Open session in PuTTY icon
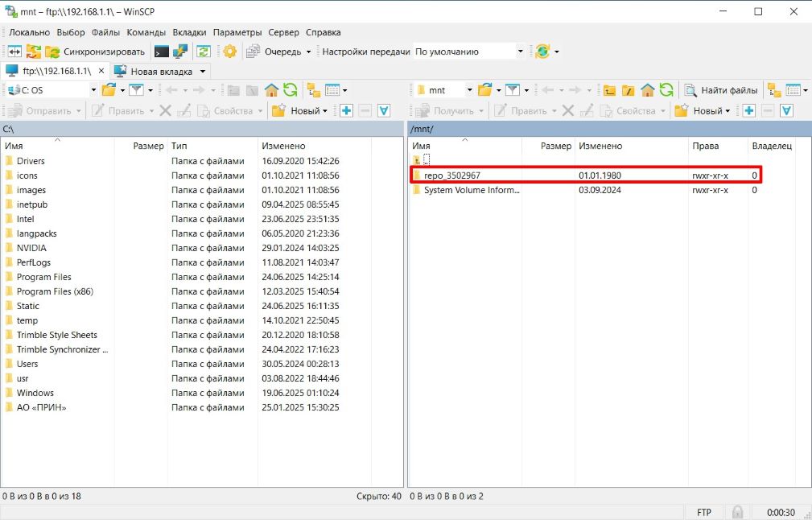 pyautogui.click(x=181, y=52)
